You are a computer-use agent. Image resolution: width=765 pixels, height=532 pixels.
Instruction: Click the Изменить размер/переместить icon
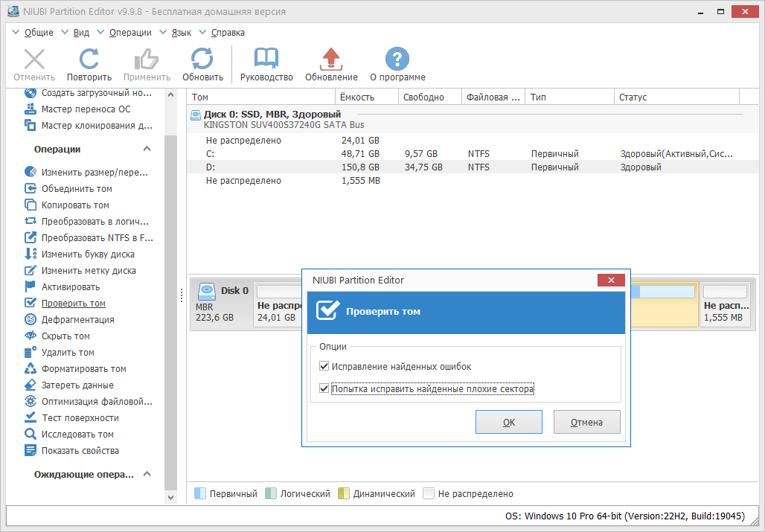tap(31, 172)
